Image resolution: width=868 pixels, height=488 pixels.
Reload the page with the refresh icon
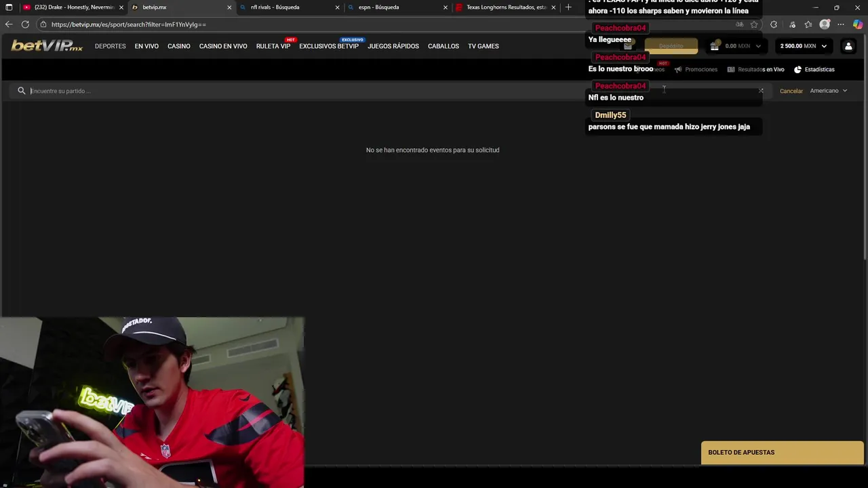(25, 24)
